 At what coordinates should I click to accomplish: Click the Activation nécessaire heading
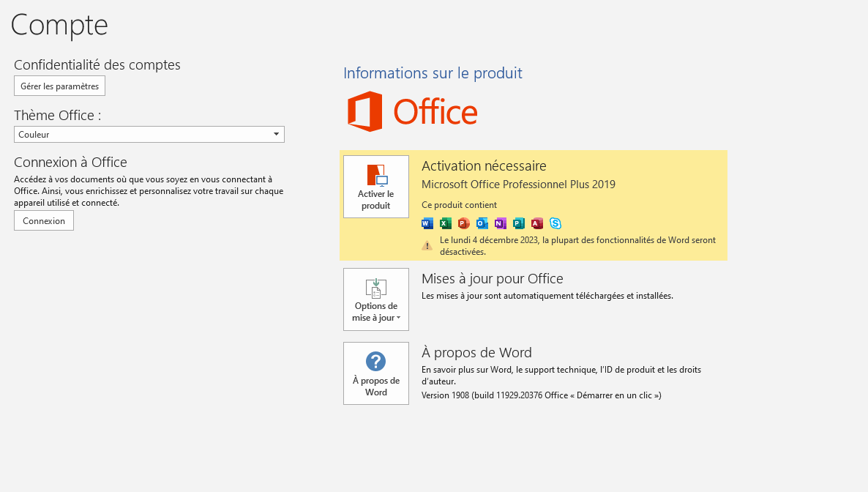tap(484, 165)
